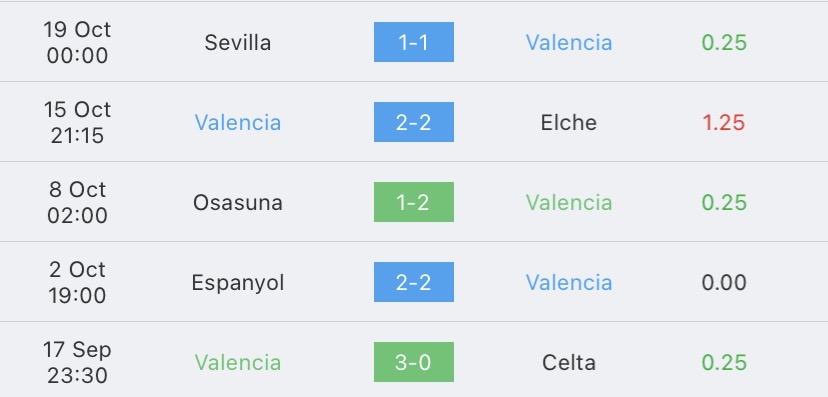
Task: Click the green 3-0 score badge
Action: point(413,362)
